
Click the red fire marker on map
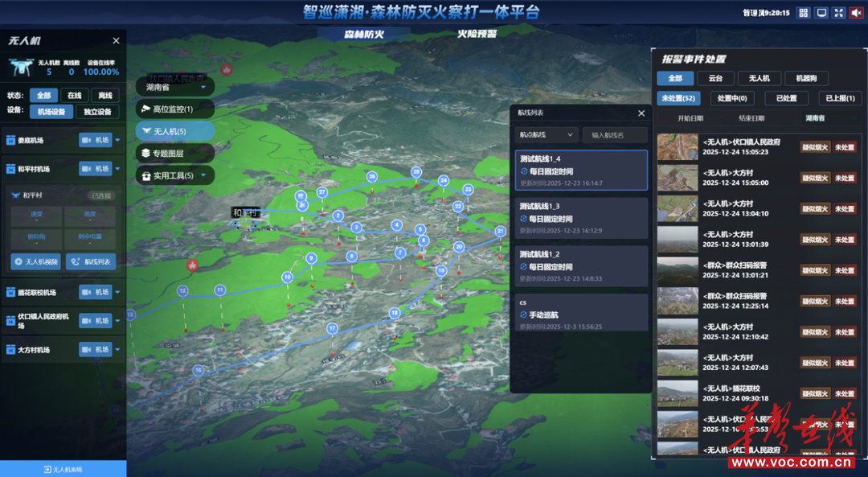[x=192, y=264]
